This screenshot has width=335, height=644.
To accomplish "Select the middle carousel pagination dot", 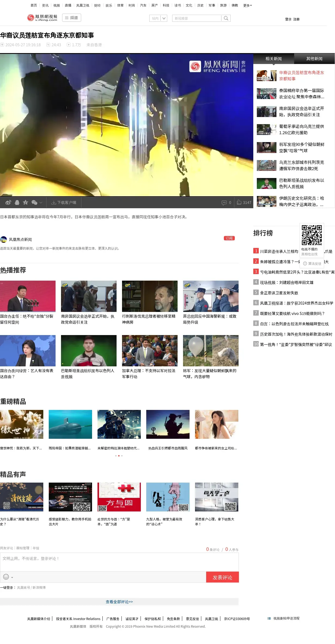I will click(119, 456).
